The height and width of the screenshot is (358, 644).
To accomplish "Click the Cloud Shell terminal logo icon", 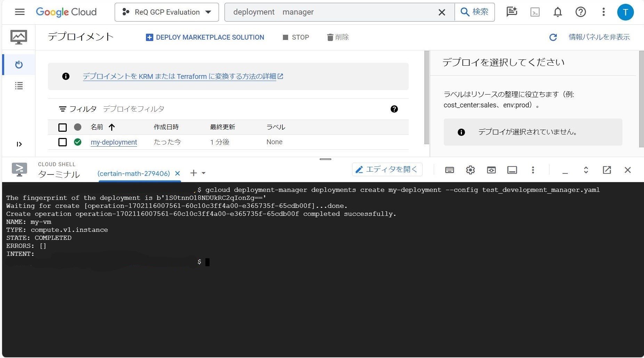I will pos(19,169).
